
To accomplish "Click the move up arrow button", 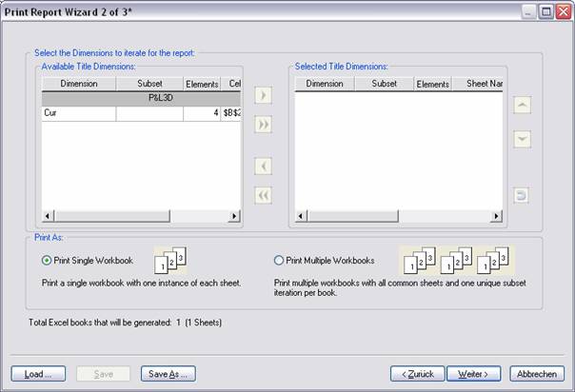I will pyautogui.click(x=521, y=106).
